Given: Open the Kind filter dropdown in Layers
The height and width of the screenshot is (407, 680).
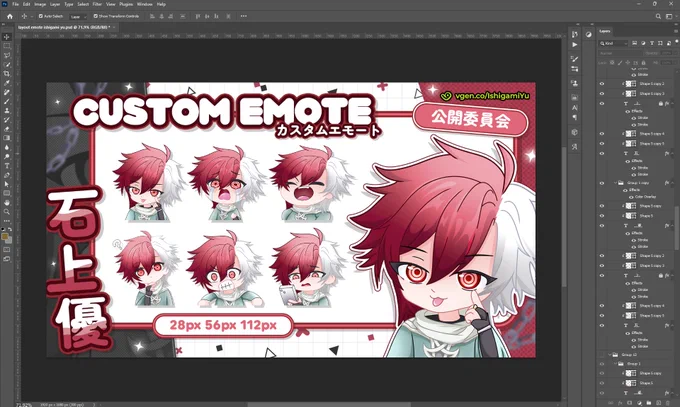Looking at the screenshot, I should click(613, 43).
